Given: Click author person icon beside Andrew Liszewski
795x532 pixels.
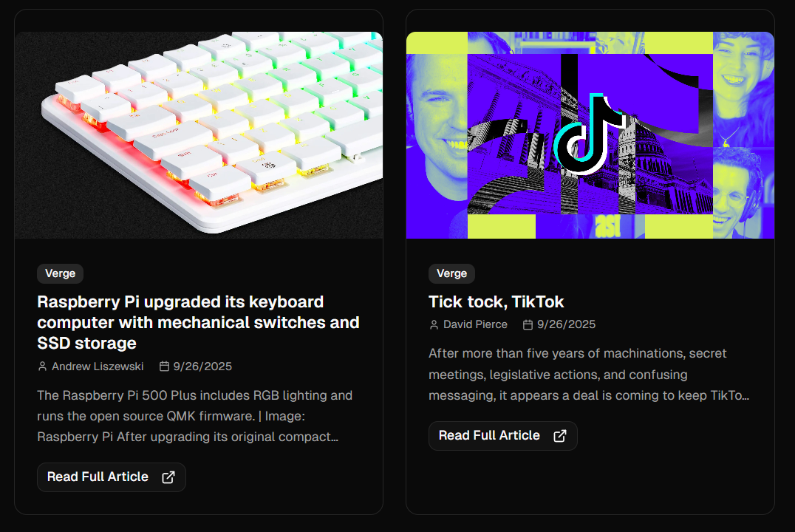Looking at the screenshot, I should click(43, 366).
